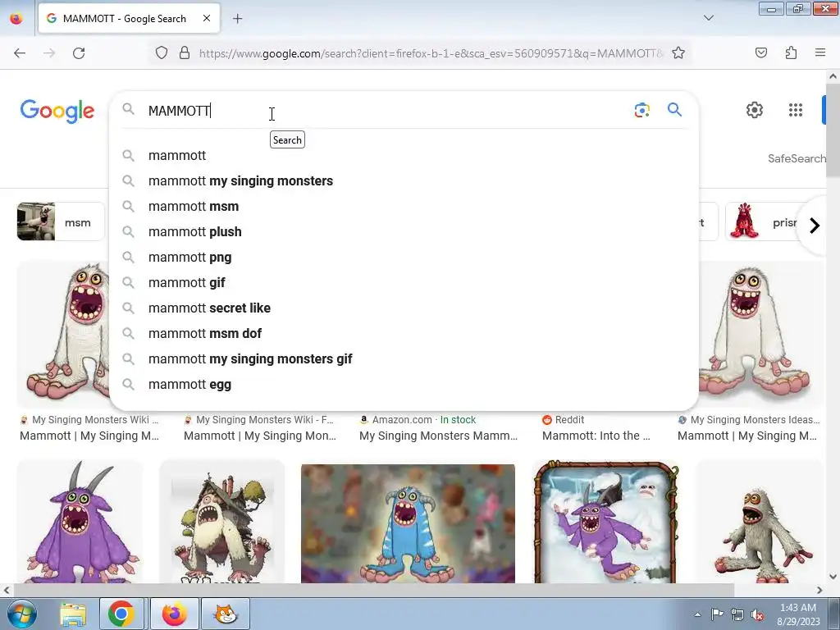Screen dimensions: 840x630
Task: Open the Firefox extensions puzzle icon
Action: point(792,53)
